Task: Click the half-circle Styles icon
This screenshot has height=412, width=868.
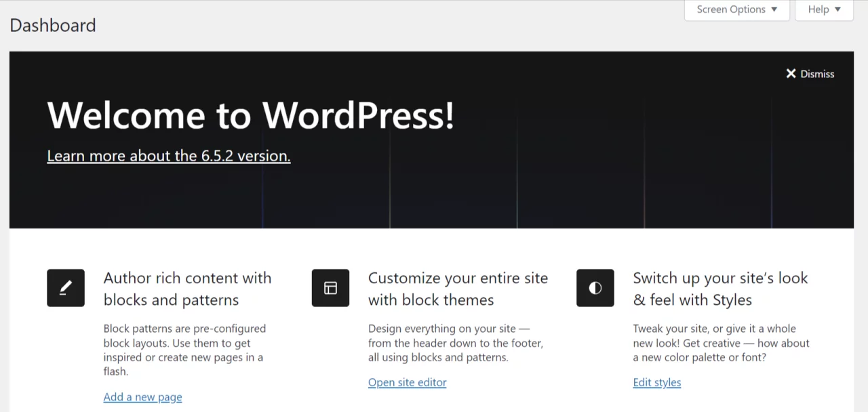Action: click(x=595, y=288)
